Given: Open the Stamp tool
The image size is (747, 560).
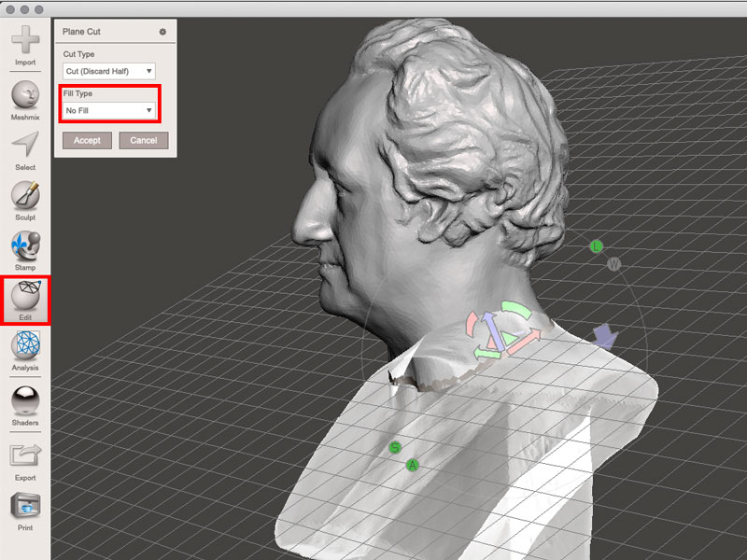Looking at the screenshot, I should 25,251.
